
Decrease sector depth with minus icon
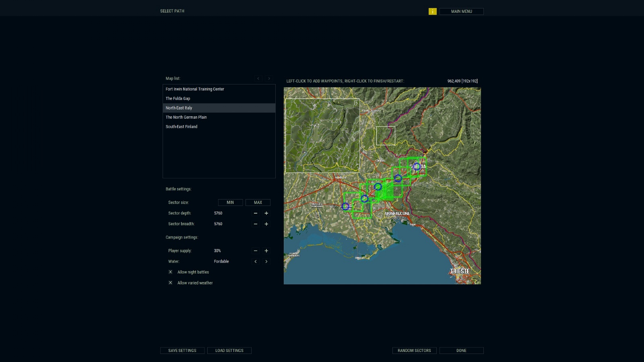point(255,213)
